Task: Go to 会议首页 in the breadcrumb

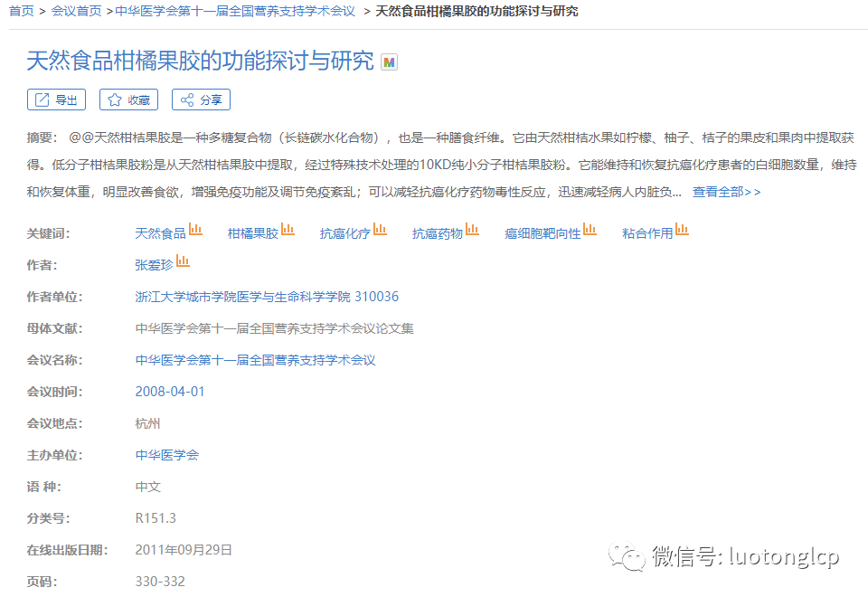Action: 76,11
